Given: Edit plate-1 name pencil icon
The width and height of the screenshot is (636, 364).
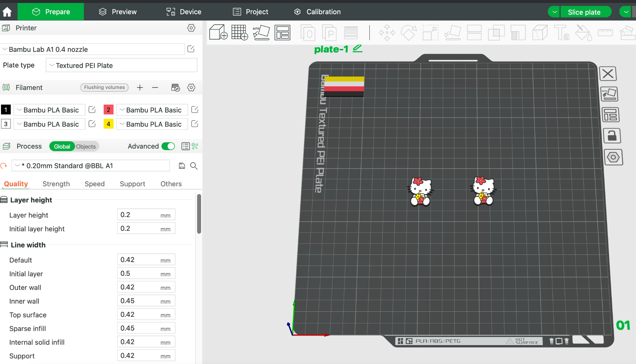Looking at the screenshot, I should coord(357,49).
